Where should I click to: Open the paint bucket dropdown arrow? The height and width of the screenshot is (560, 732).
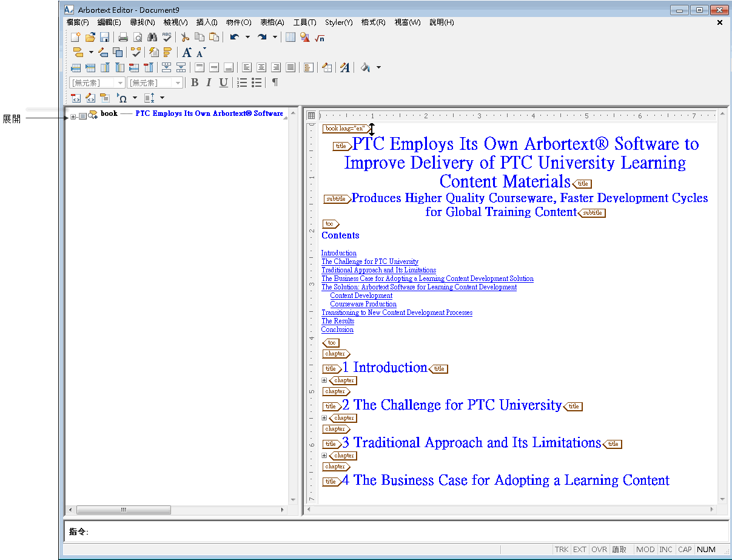click(378, 67)
